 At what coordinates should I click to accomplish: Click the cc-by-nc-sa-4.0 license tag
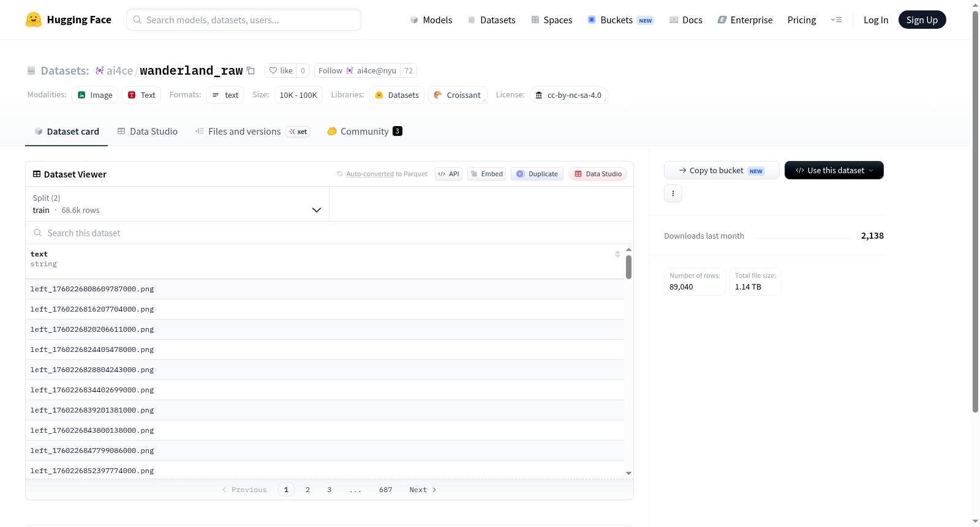[x=568, y=95]
